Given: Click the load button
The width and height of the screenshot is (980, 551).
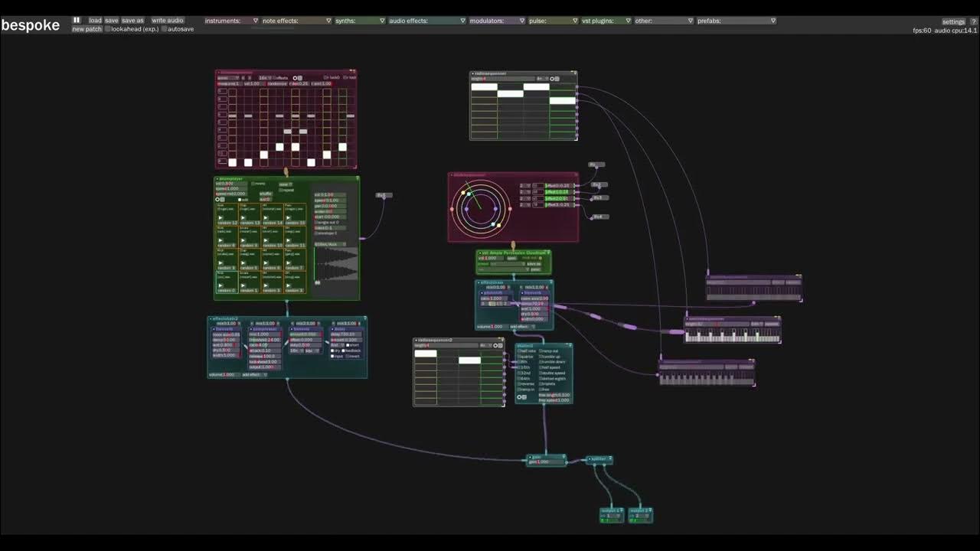Looking at the screenshot, I should tap(95, 21).
